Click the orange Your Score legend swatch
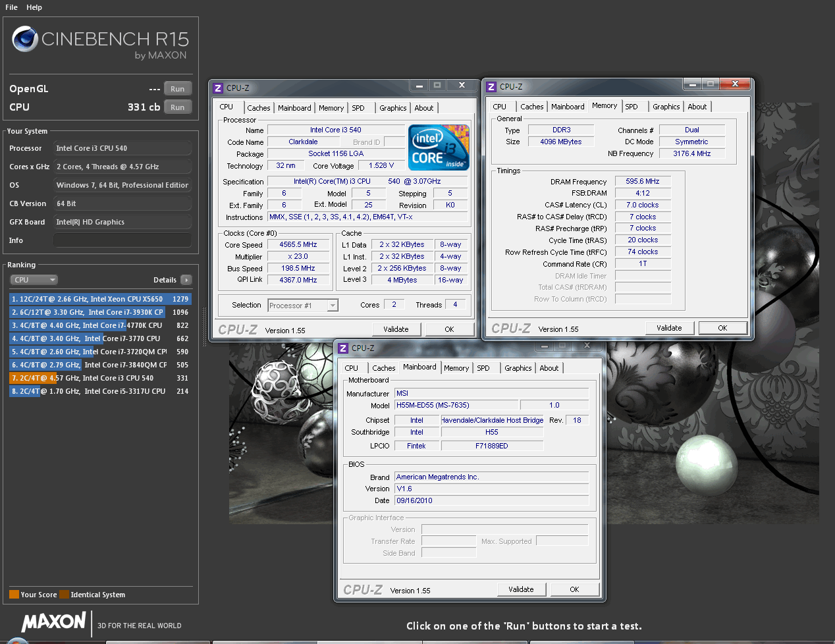Screen dimensions: 835x644 14,595
